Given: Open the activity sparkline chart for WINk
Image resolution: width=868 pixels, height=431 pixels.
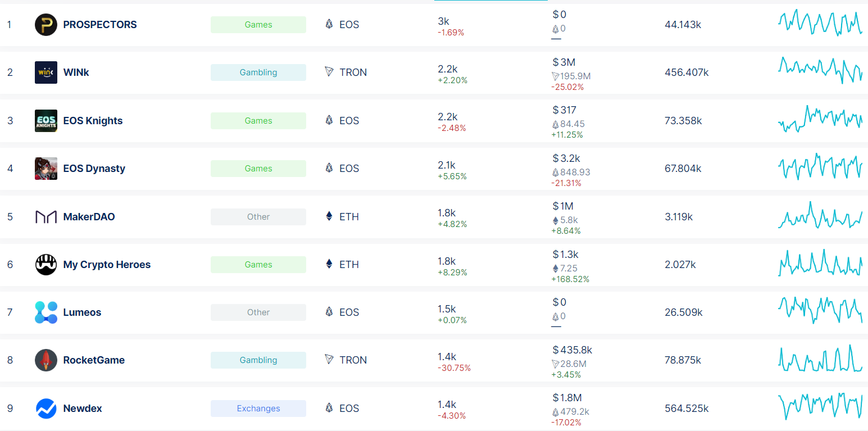Looking at the screenshot, I should [x=820, y=70].
